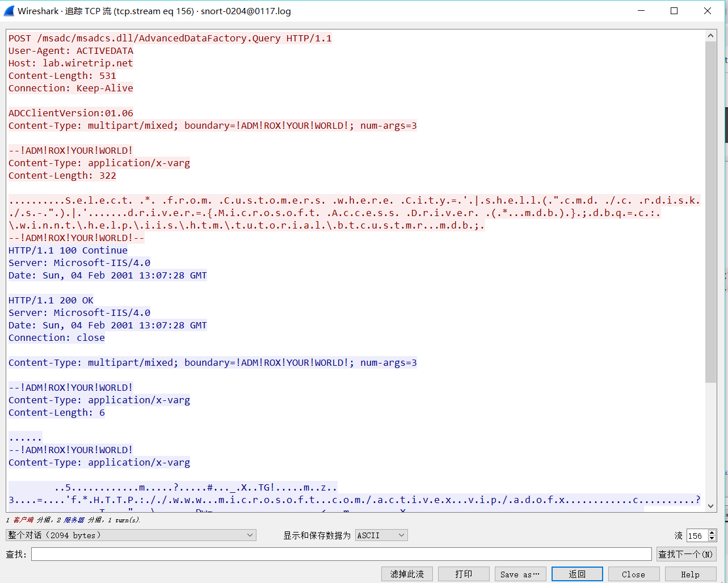The height and width of the screenshot is (583, 728).
Task: Click the scroll up arrow of stream text
Action: (711, 35)
